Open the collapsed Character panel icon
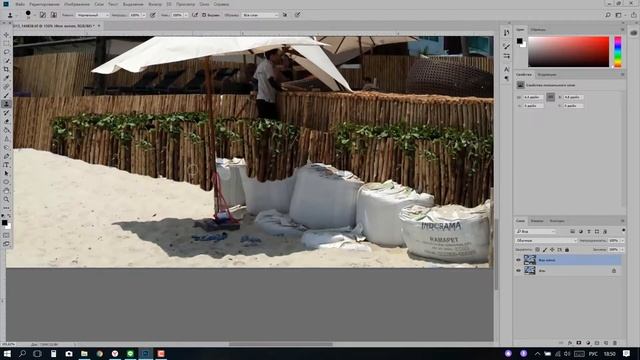 tap(507, 69)
